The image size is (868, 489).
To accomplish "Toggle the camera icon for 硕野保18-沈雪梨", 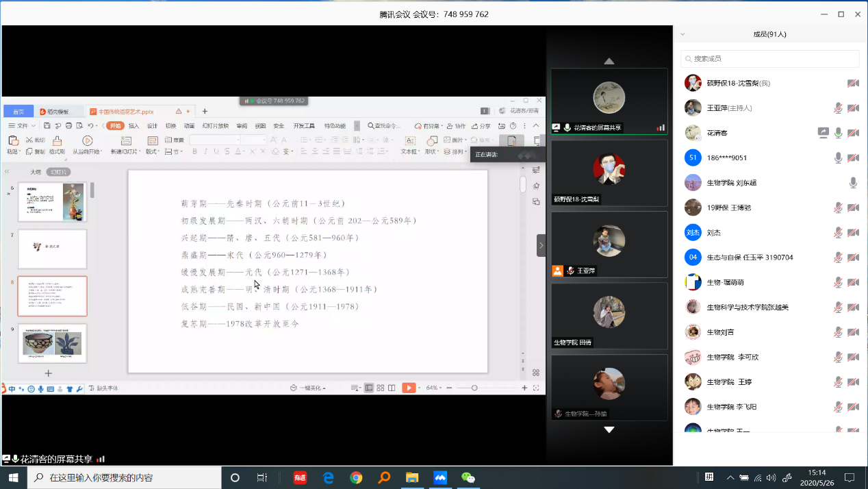I will [x=853, y=84].
